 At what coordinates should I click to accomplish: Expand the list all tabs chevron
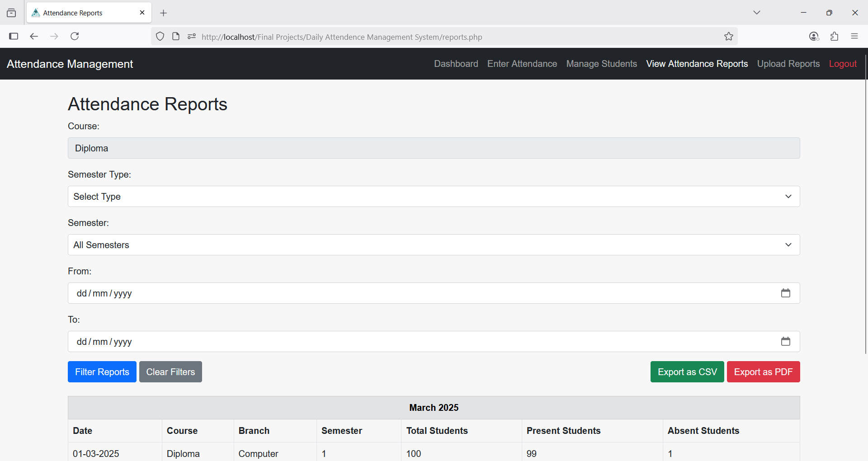point(756,13)
